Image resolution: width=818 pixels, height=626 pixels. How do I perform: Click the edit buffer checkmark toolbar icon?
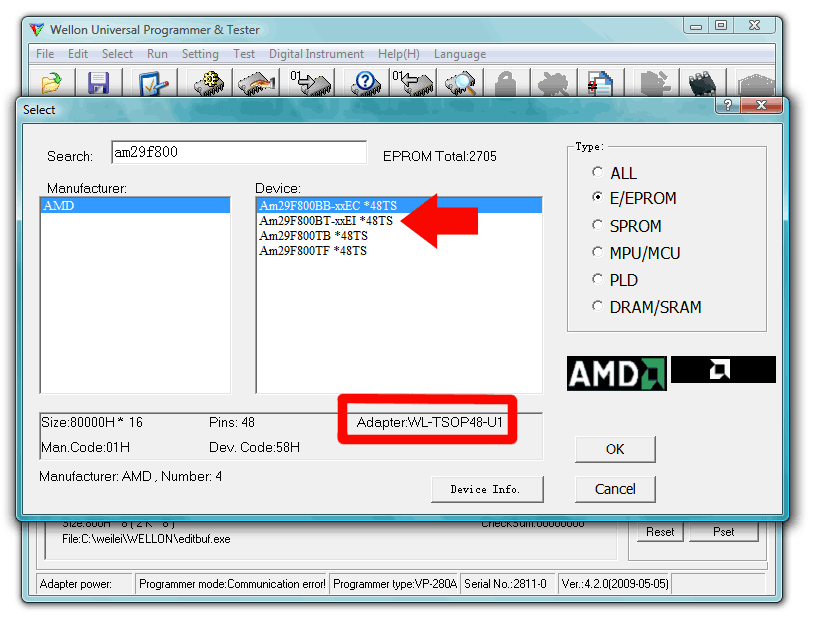coord(153,82)
